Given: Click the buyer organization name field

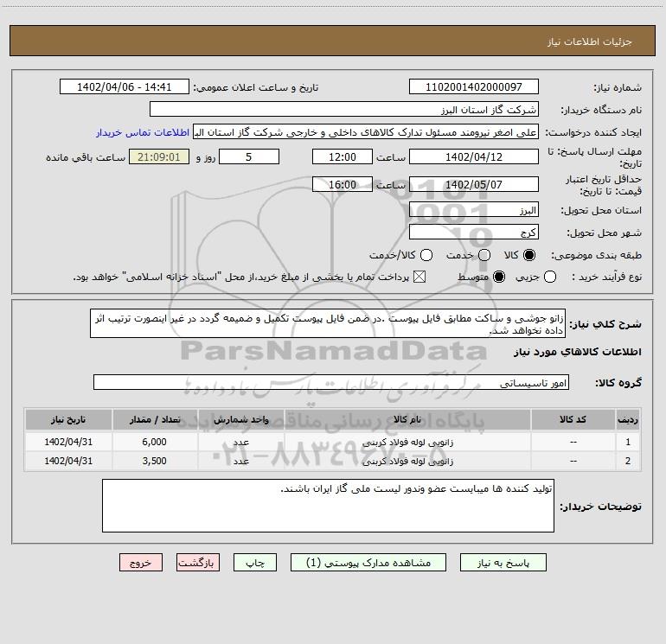Looking at the screenshot, I should pos(344,109).
